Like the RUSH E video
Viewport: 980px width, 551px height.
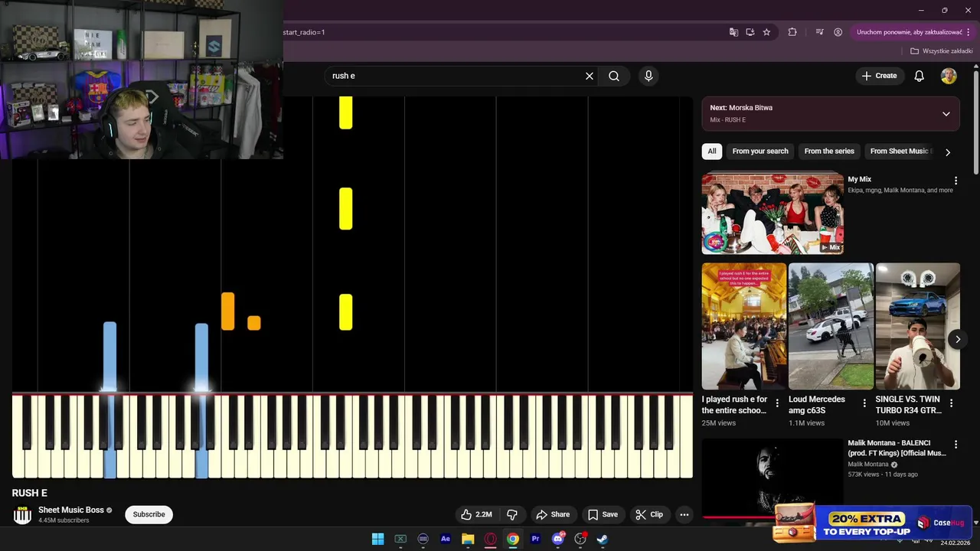478,514
